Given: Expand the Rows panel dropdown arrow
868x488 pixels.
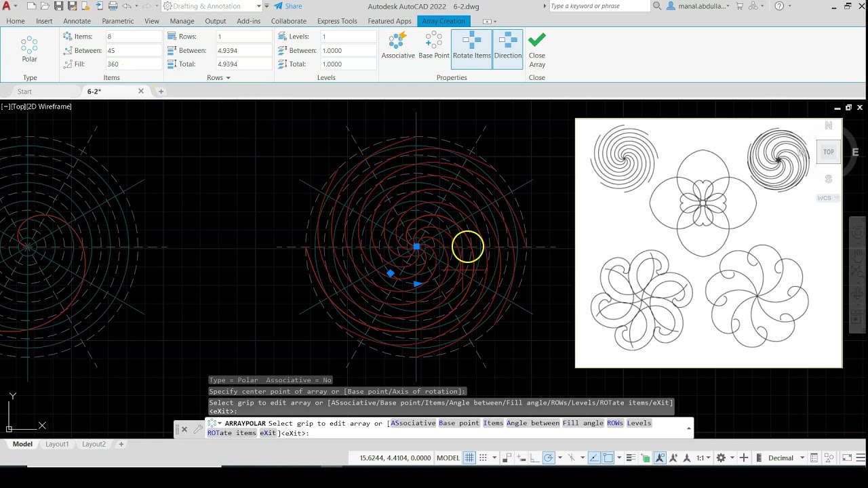Looking at the screenshot, I should point(228,78).
